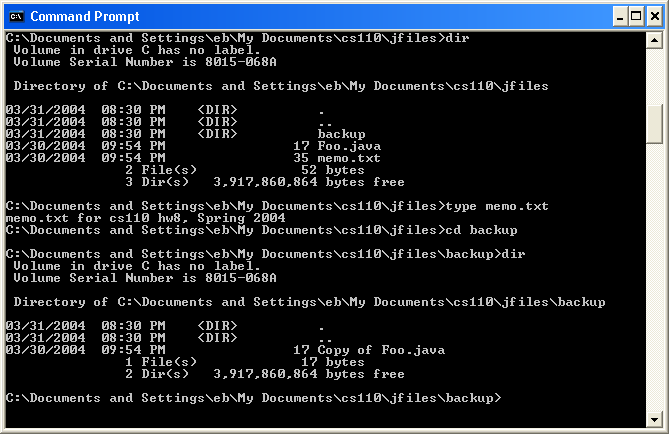Close the Command Prompt window
The height and width of the screenshot is (434, 669).
coord(654,17)
